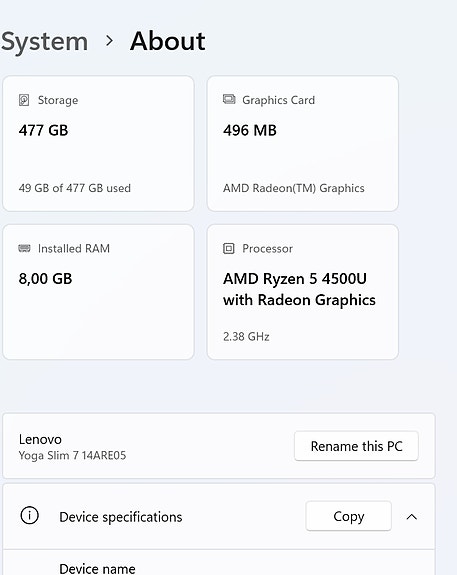Click the breadcrumb chevron after System
The image size is (457, 575).
pyautogui.click(x=109, y=41)
